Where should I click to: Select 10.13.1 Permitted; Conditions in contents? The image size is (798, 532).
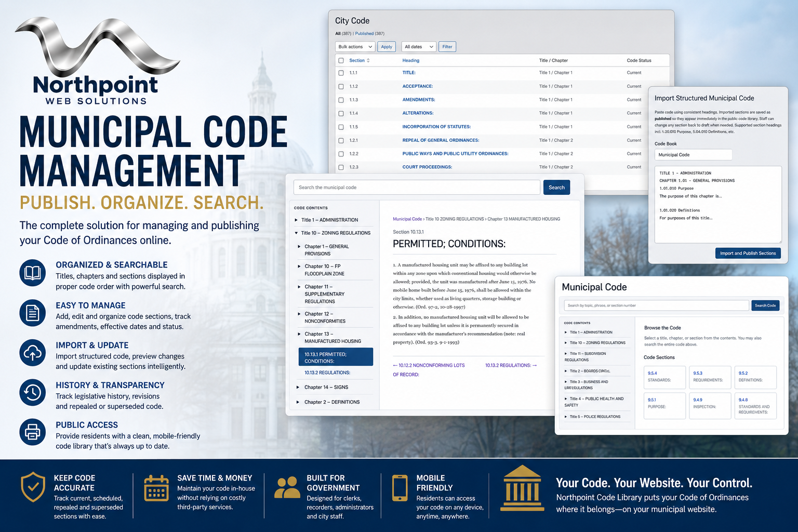tap(335, 357)
